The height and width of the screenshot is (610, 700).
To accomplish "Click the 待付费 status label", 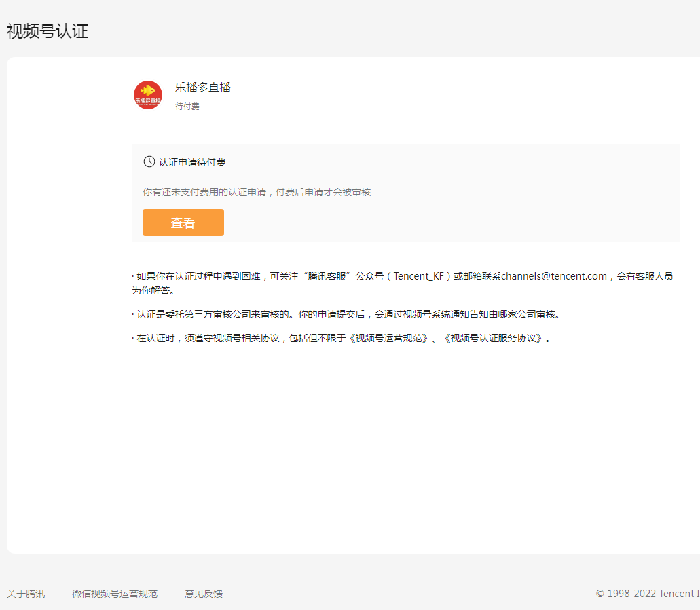I will pos(187,107).
